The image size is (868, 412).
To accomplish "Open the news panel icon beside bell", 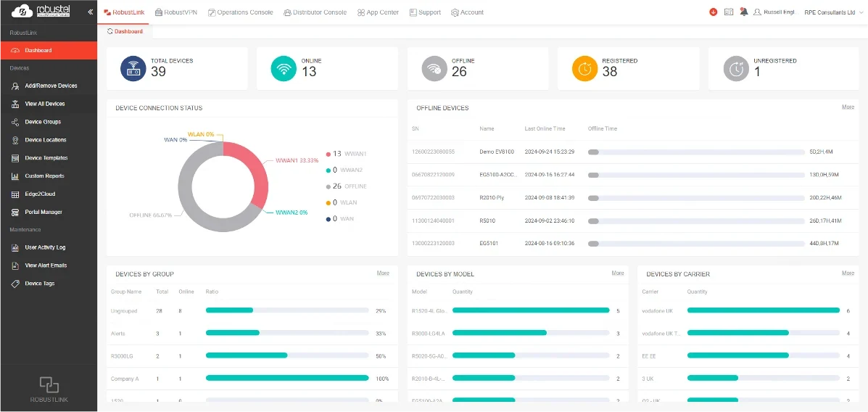I will click(x=729, y=12).
